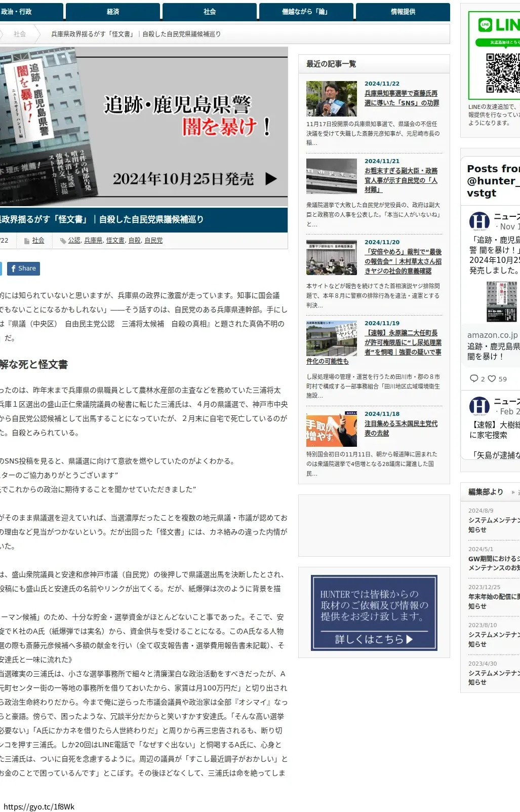Screen dimensions: 520x812
Task: Click the category file icon beside 社会
Action: point(27,241)
